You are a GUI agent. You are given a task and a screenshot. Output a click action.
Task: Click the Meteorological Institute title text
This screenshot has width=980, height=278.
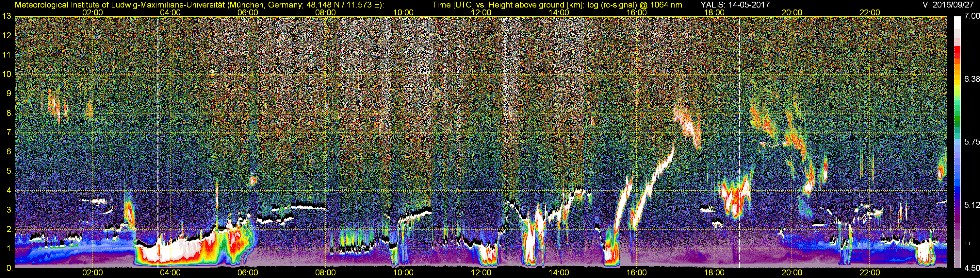pyautogui.click(x=199, y=5)
